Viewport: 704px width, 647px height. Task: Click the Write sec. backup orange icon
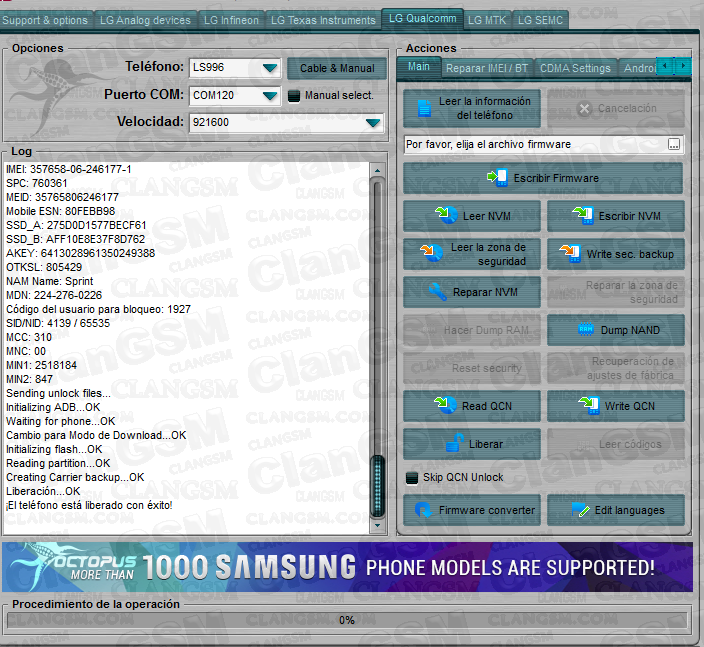(x=570, y=253)
